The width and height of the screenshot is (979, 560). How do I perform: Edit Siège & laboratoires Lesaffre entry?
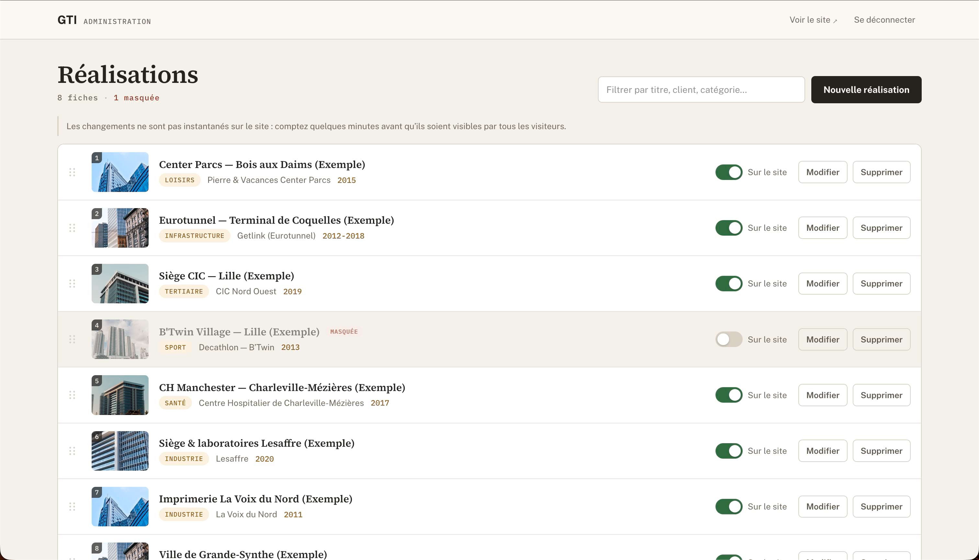tap(823, 451)
